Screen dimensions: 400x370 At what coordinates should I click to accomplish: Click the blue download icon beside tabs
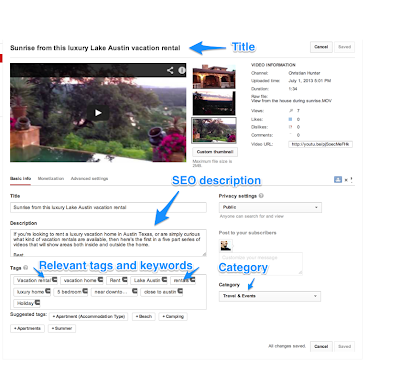pos(338,180)
